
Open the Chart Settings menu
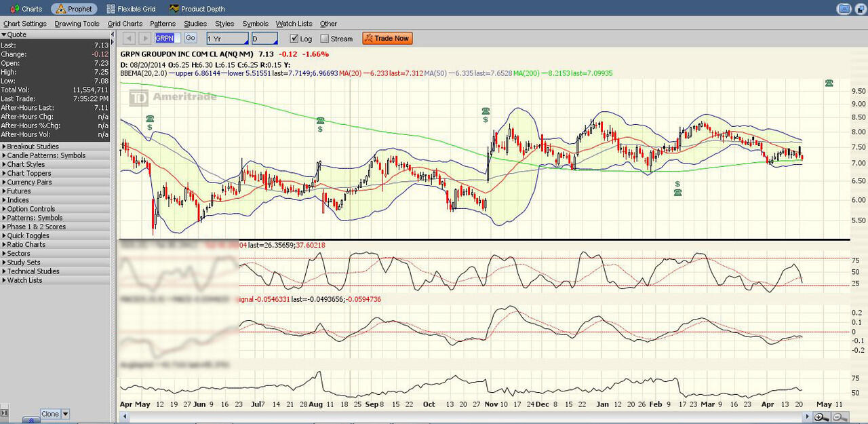click(25, 24)
